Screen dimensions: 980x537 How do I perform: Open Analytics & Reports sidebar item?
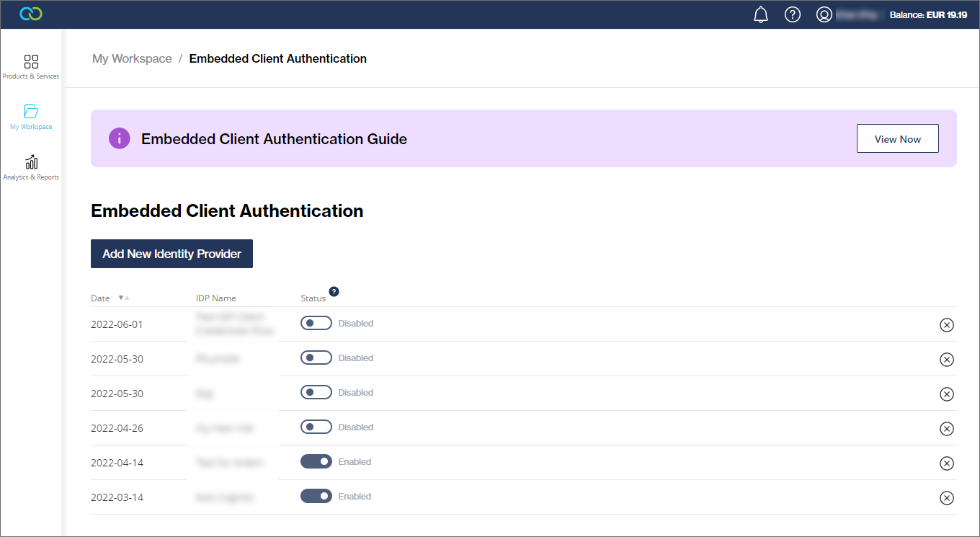coord(31,167)
